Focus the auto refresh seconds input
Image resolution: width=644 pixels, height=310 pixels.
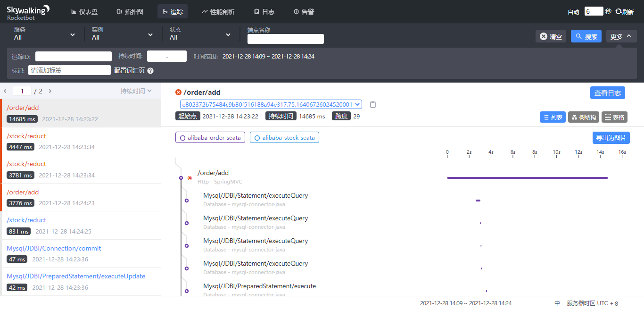coord(594,11)
